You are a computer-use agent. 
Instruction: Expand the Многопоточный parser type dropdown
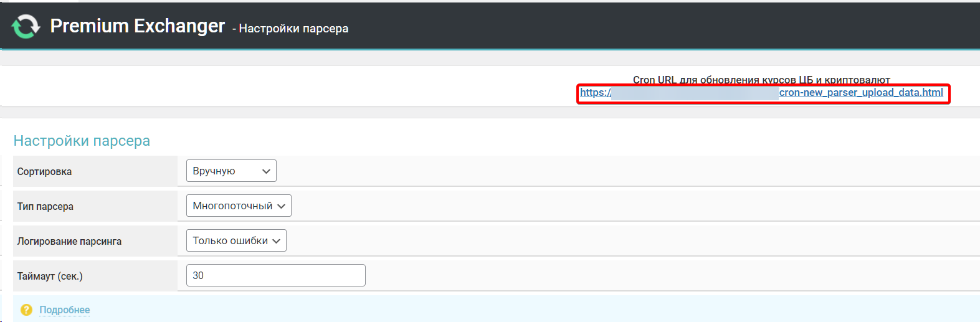238,206
